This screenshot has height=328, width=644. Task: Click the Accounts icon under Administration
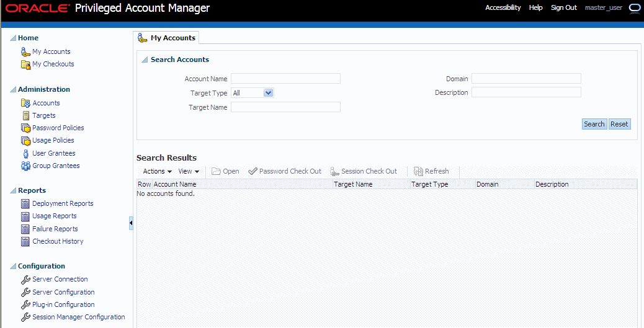25,103
